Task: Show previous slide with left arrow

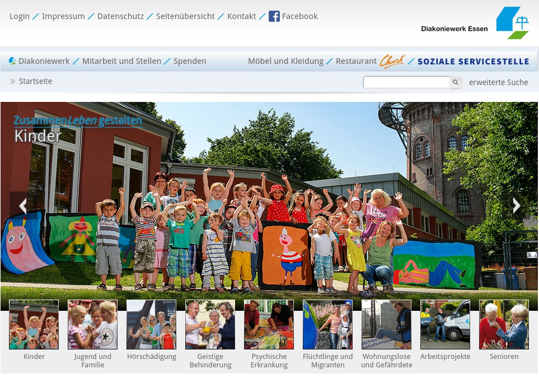Action: [22, 206]
